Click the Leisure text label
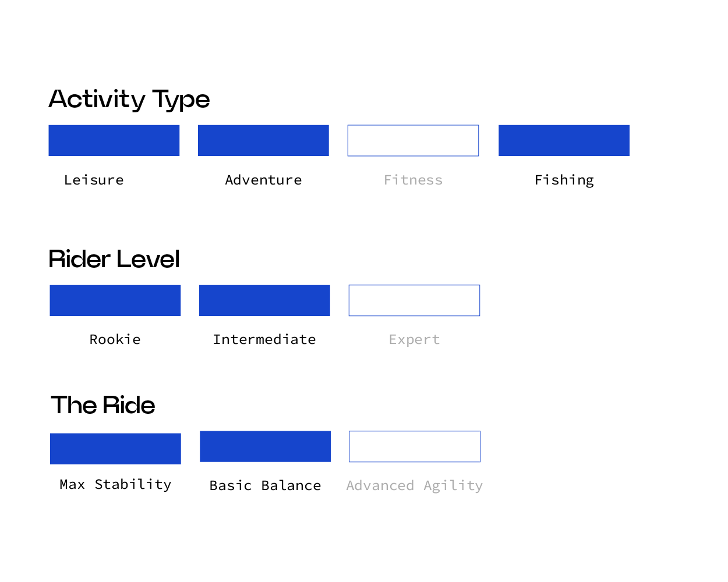This screenshot has width=728, height=582. coord(94,180)
